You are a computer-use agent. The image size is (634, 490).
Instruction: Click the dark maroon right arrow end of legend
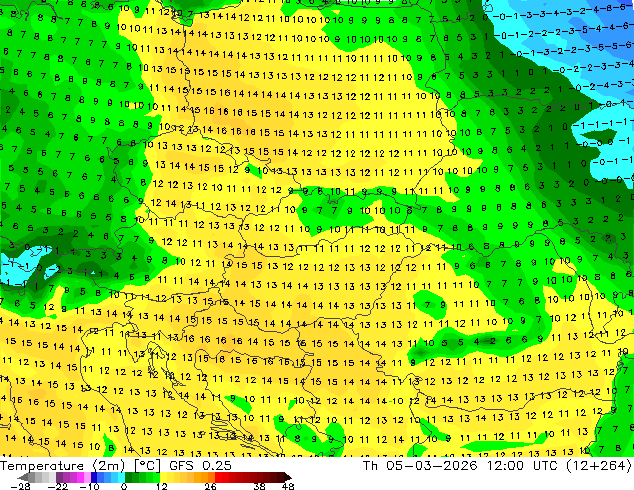tap(287, 477)
